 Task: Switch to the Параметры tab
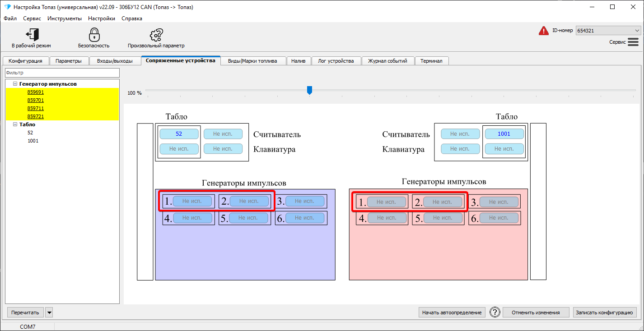point(69,61)
